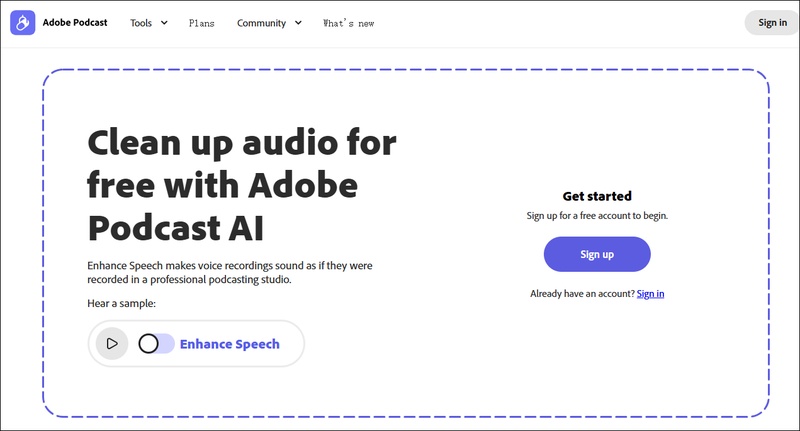Click the 'Hear a sample:' text
Image resolution: width=800 pixels, height=431 pixels.
(121, 303)
